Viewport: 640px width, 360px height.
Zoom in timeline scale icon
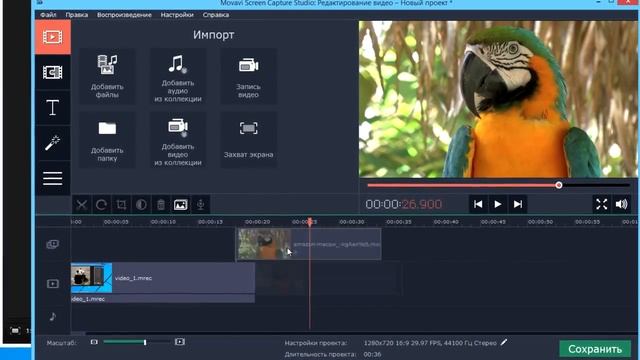(x=180, y=342)
